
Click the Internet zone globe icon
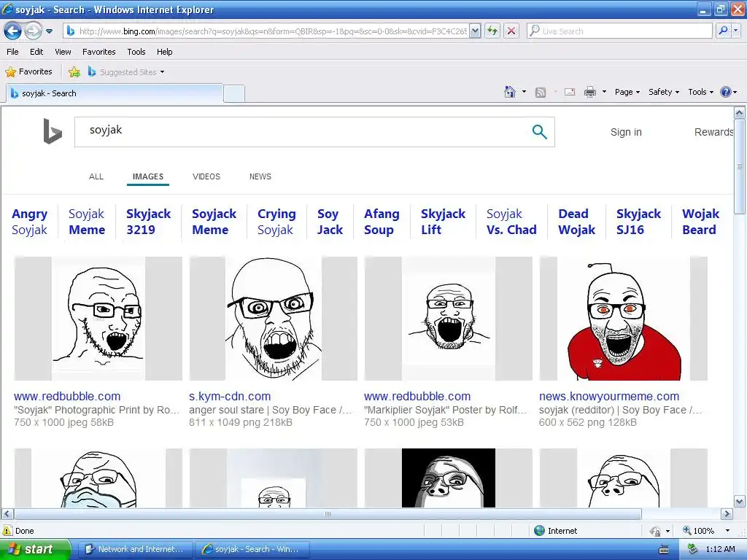539,531
